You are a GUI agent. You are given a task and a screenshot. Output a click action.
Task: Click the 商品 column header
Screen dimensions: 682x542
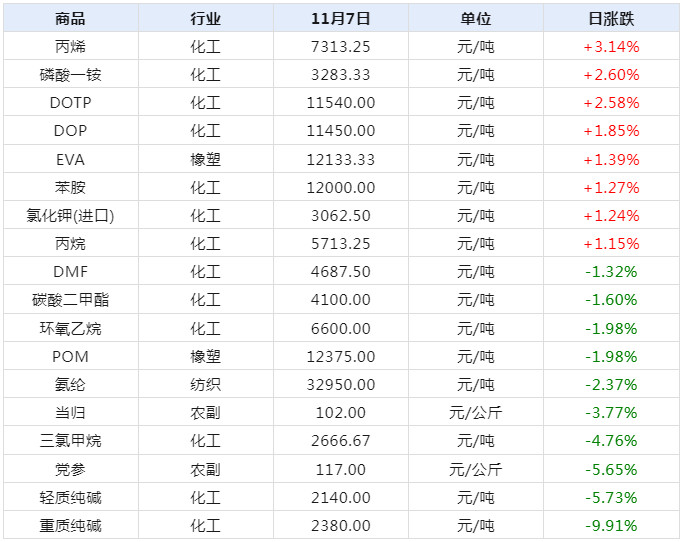70,18
